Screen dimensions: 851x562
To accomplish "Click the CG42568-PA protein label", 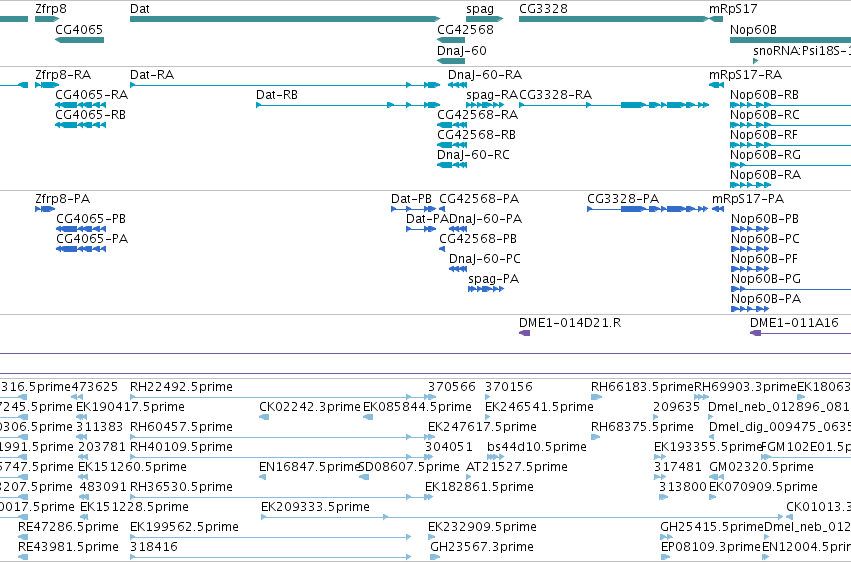I will pos(479,199).
